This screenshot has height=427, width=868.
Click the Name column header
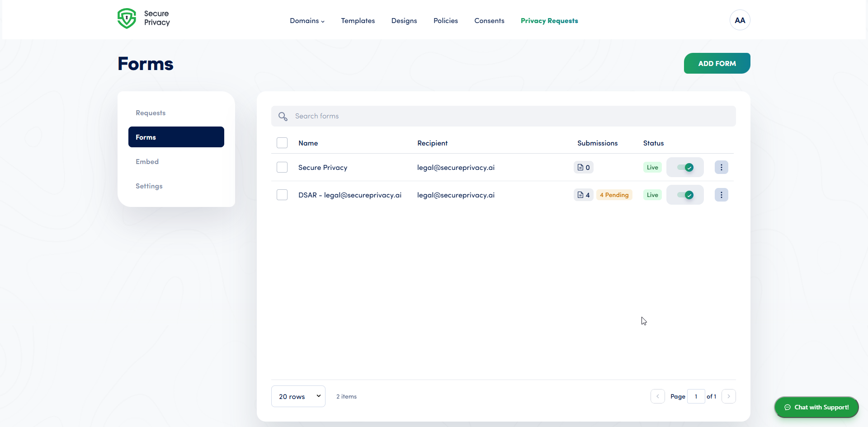[x=308, y=143]
